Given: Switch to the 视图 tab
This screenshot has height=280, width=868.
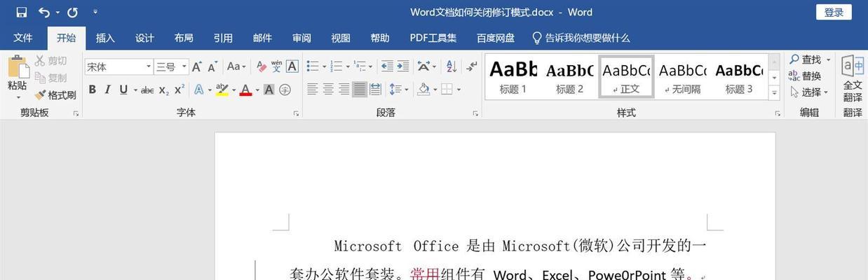Looking at the screenshot, I should click(x=341, y=38).
